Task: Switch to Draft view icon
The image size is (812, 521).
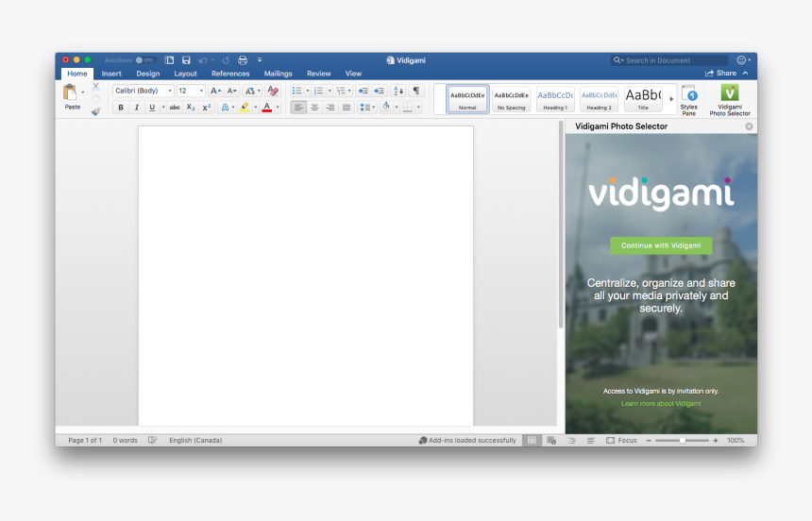Action: [590, 440]
